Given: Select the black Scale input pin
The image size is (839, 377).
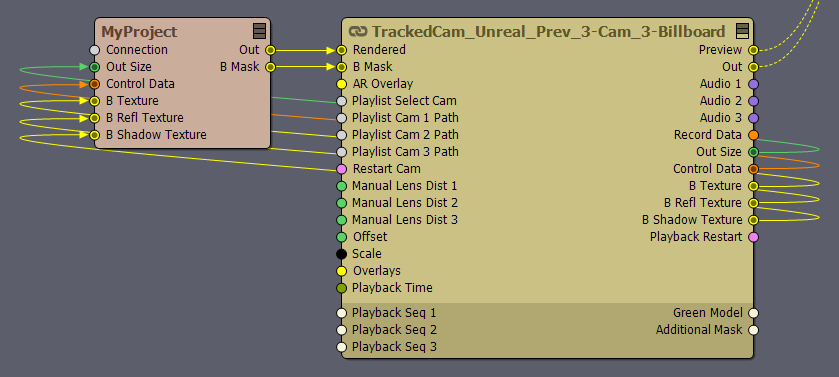Looking at the screenshot, I should pyautogui.click(x=341, y=254).
